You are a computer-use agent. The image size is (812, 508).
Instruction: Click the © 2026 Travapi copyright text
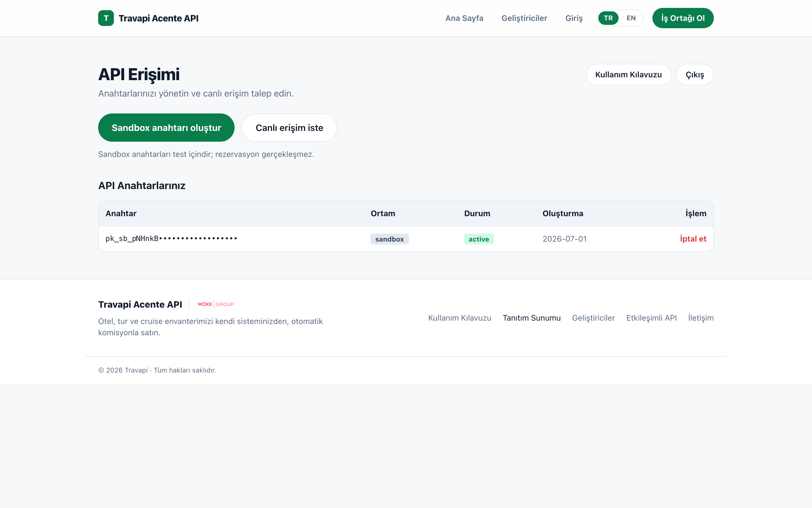(x=157, y=370)
